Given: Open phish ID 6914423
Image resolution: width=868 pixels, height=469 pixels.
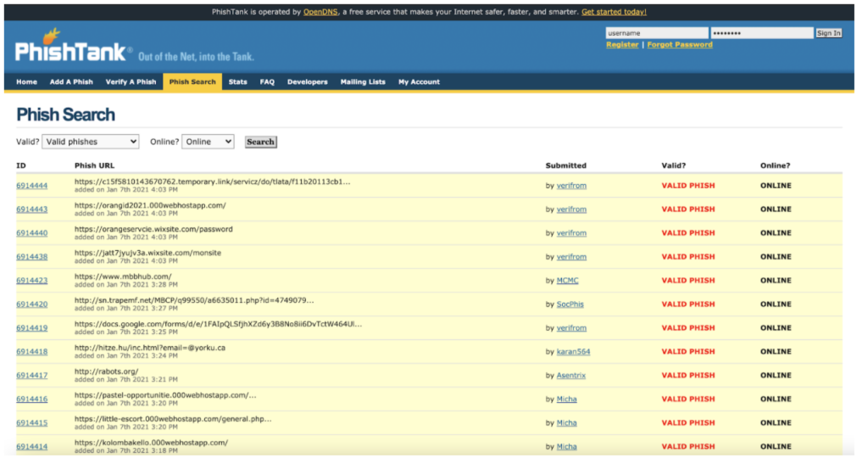Looking at the screenshot, I should coord(32,282).
